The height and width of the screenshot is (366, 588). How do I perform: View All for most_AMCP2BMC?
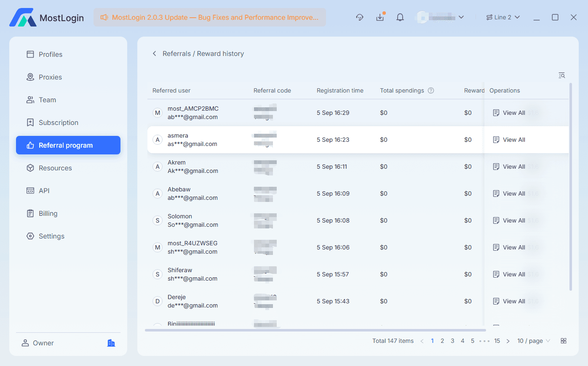point(509,113)
